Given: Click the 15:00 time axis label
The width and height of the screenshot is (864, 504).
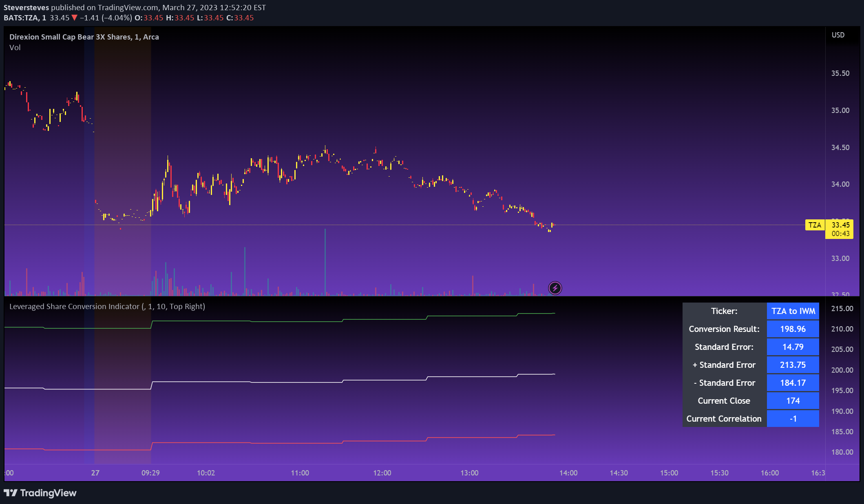Looking at the screenshot, I should (669, 473).
